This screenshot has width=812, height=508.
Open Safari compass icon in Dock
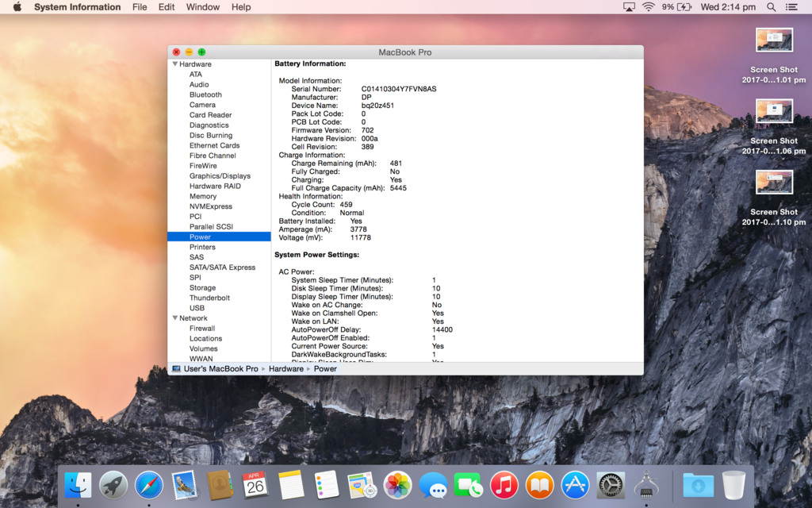tap(148, 486)
